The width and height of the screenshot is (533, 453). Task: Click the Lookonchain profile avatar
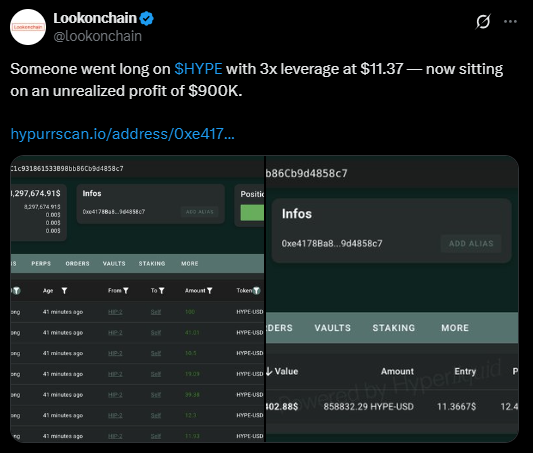28,27
